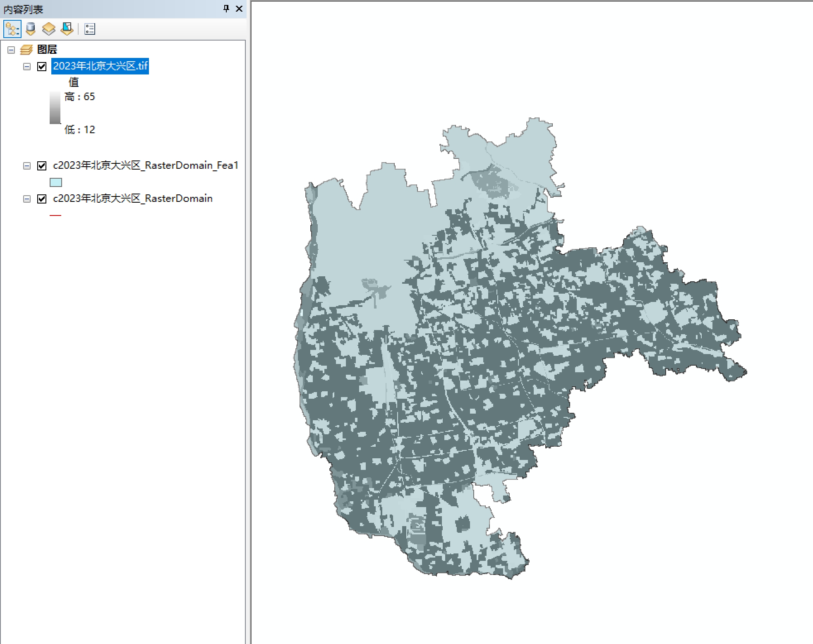The image size is (813, 644).
Task: Collapse the RasterDomain_Fea1 layer legend
Action: pyautogui.click(x=27, y=166)
